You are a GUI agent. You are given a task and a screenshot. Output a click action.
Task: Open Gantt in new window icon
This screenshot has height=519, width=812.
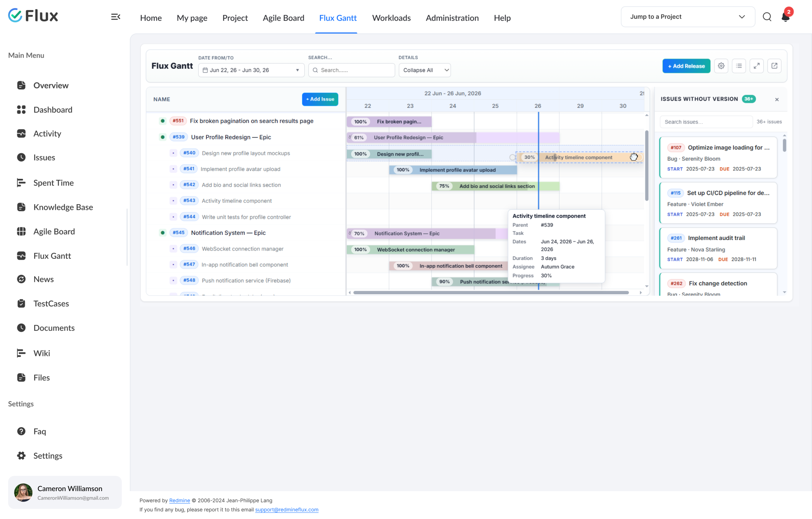(x=774, y=66)
